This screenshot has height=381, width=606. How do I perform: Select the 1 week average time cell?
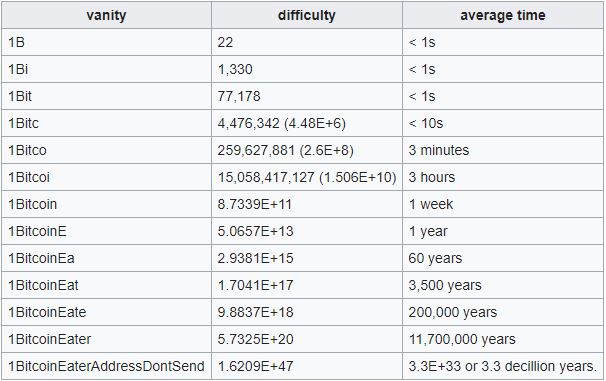[503, 204]
